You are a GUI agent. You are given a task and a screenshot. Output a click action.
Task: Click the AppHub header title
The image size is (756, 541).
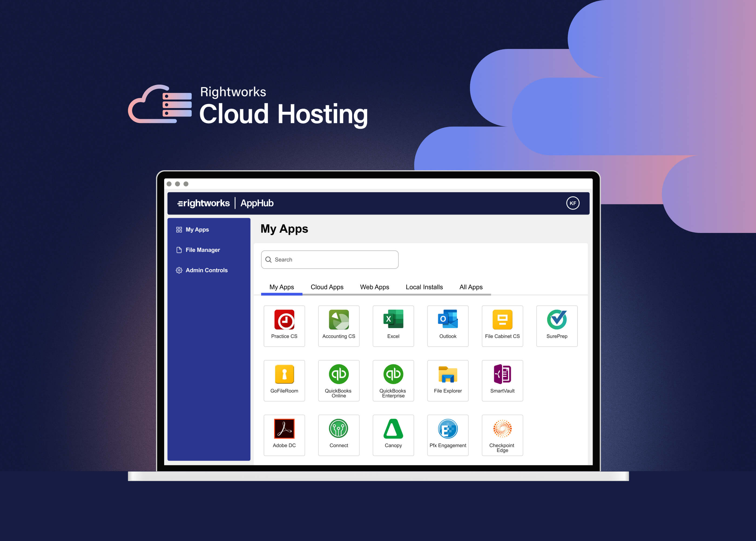coord(257,203)
